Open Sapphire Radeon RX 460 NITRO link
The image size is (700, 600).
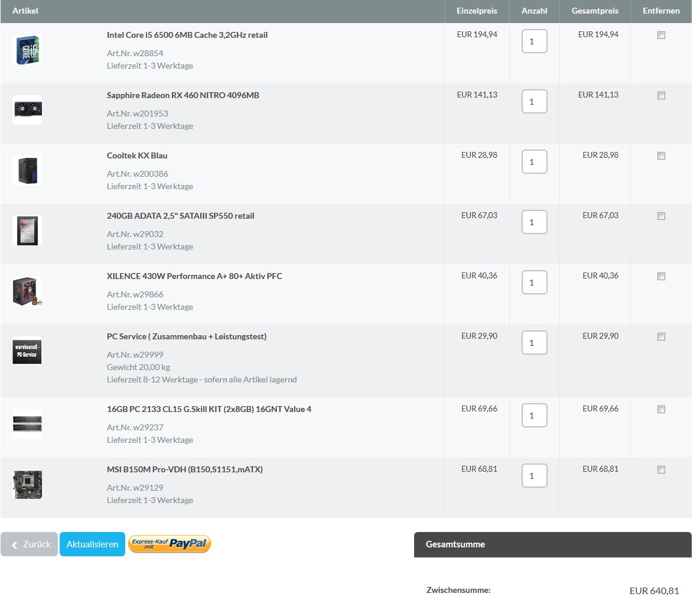point(183,95)
